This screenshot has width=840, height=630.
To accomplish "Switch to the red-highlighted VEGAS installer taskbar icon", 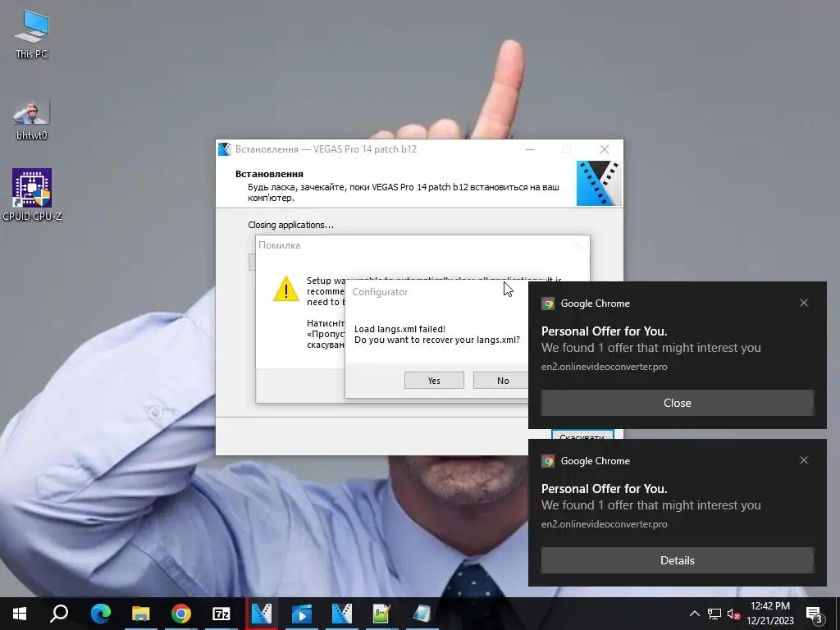I will [x=262, y=614].
